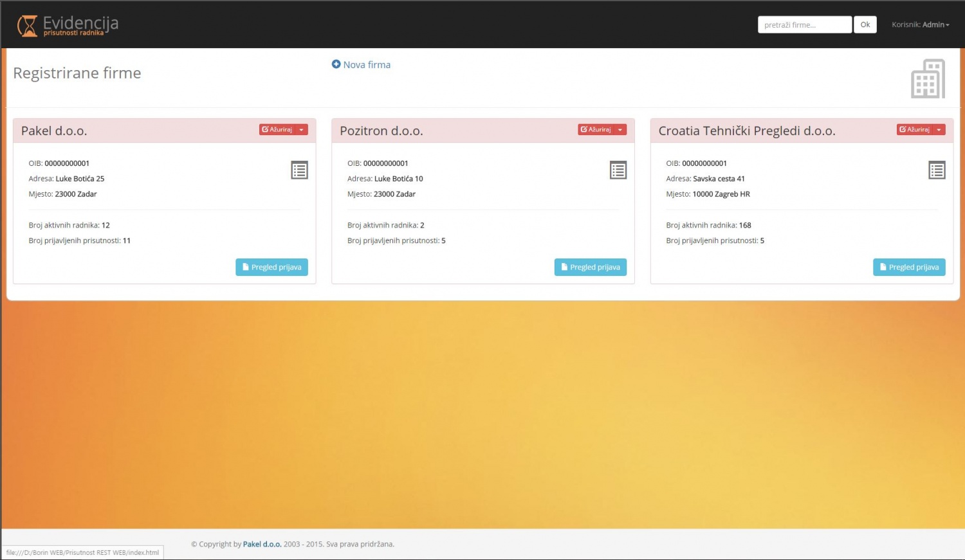The image size is (965, 560).
Task: Click the building icon at top right
Action: pyautogui.click(x=928, y=79)
